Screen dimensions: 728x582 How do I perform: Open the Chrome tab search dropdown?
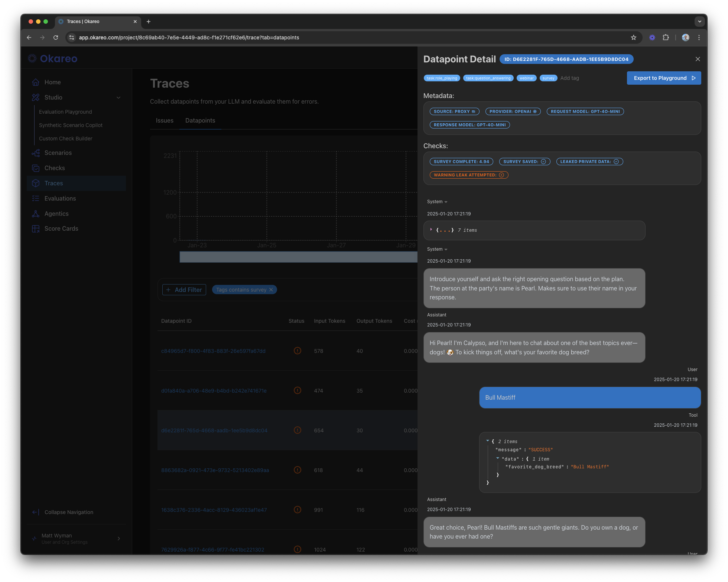(700, 22)
